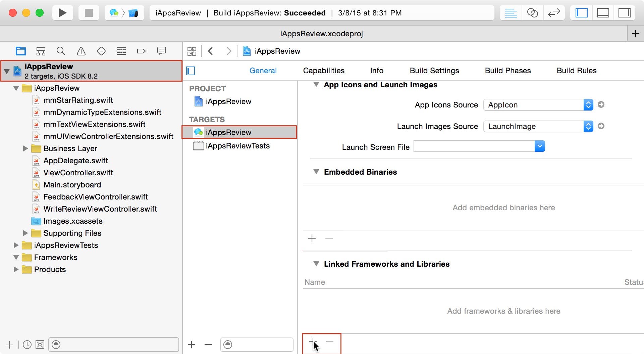644x354 pixels.
Task: Show the Project navigator
Action: [x=21, y=51]
